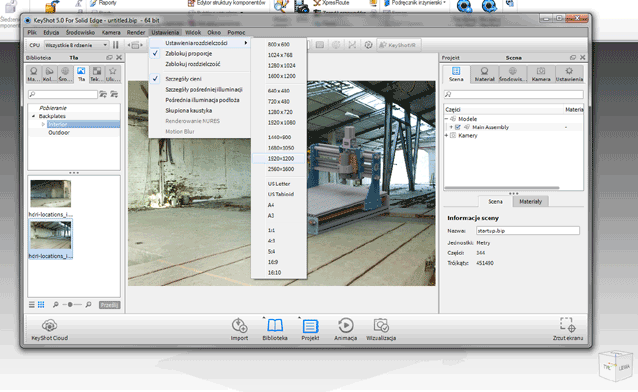Viewport: 638px width, 392px height.
Task: Select the second hdri-locations backplate thumbnail
Action: tap(50, 239)
